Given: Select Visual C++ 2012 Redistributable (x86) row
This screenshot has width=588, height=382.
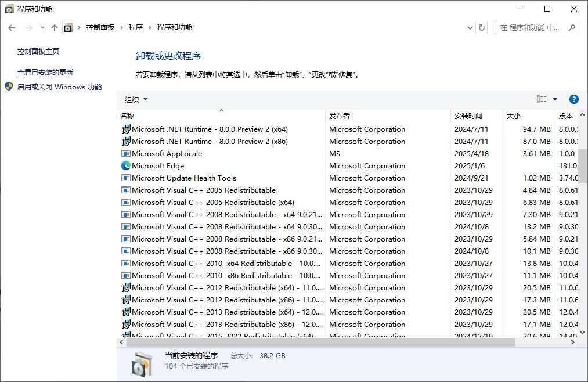Looking at the screenshot, I should click(348, 300).
